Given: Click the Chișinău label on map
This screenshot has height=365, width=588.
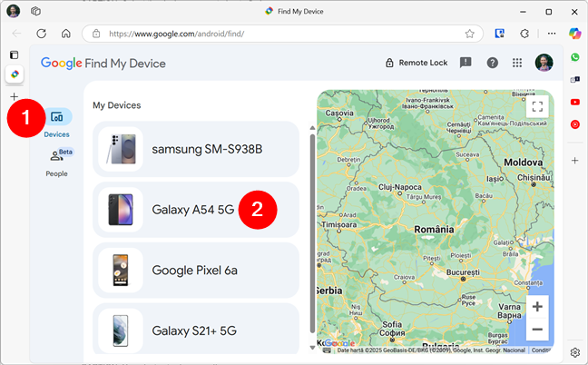Looking at the screenshot, I should [534, 177].
